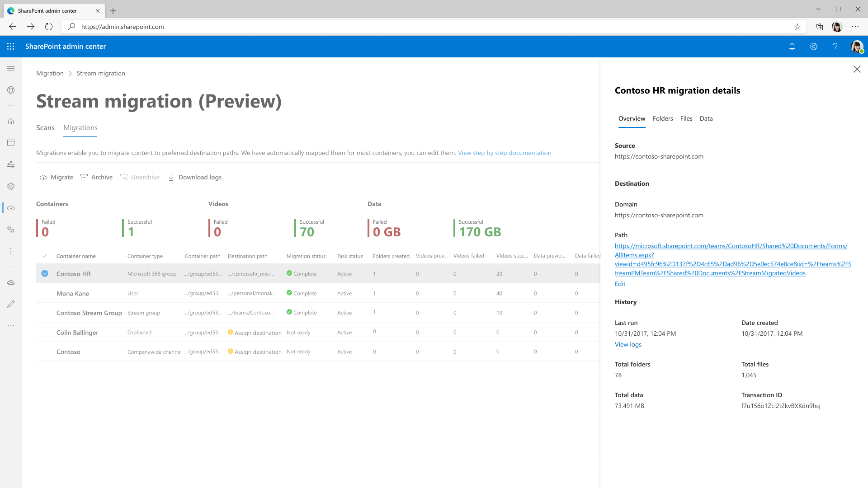Click the Migrate icon/button in toolbar
This screenshot has height=488, width=868.
tap(56, 177)
